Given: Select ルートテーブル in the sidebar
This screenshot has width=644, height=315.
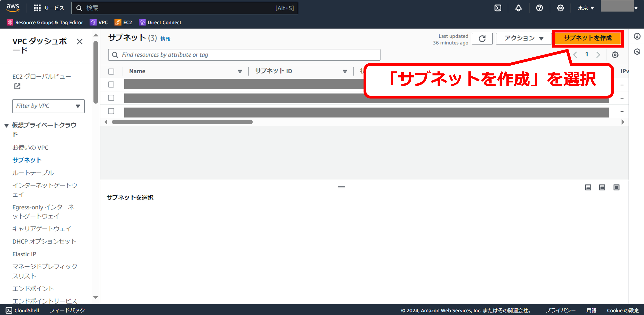Looking at the screenshot, I should click(33, 173).
